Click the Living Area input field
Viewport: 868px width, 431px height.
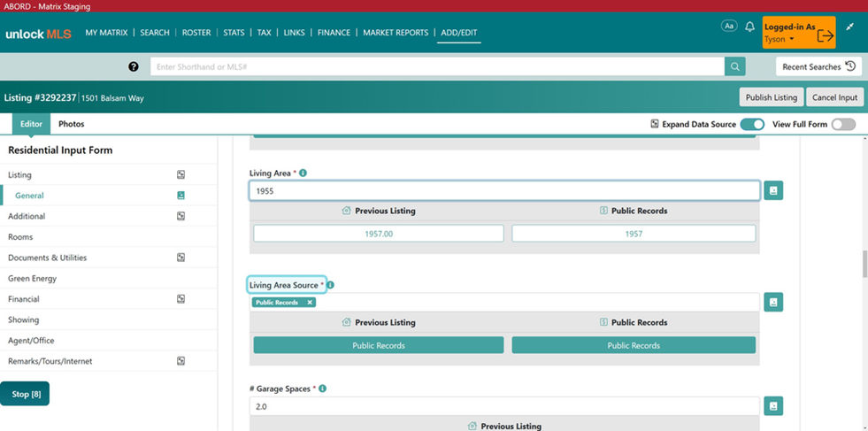504,190
